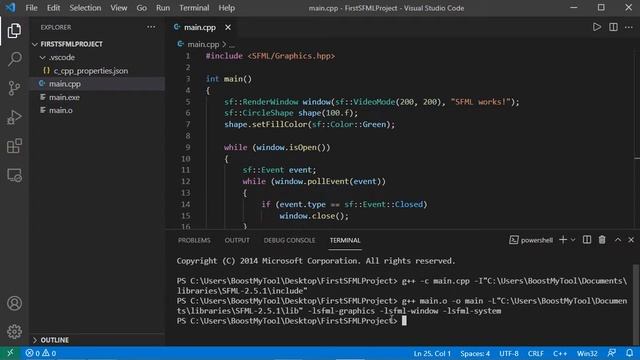Open the View menu
640x360 pixels.
click(x=119, y=8)
